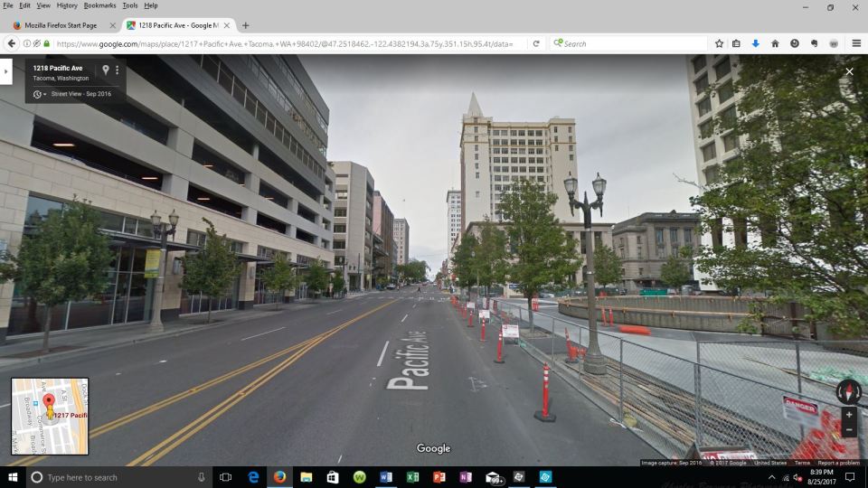Click the minimap thumbnail to return to map

pos(50,416)
